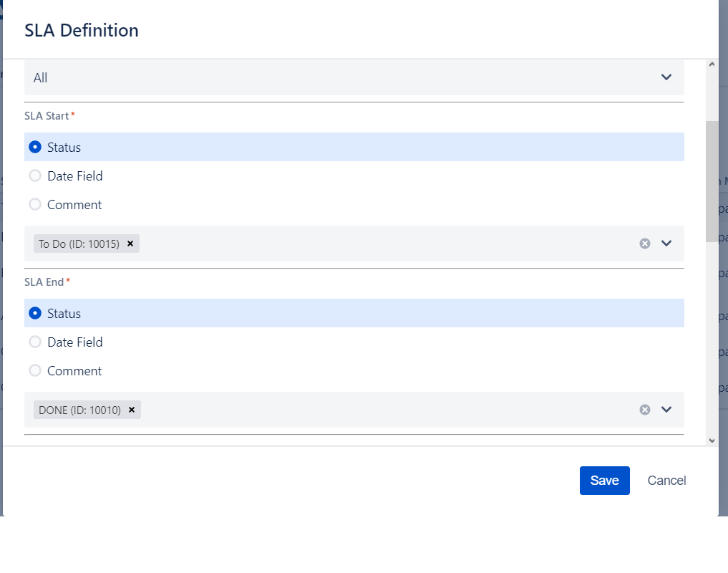Click Cancel to dismiss the dialog
The image size is (728, 573).
[x=666, y=480]
